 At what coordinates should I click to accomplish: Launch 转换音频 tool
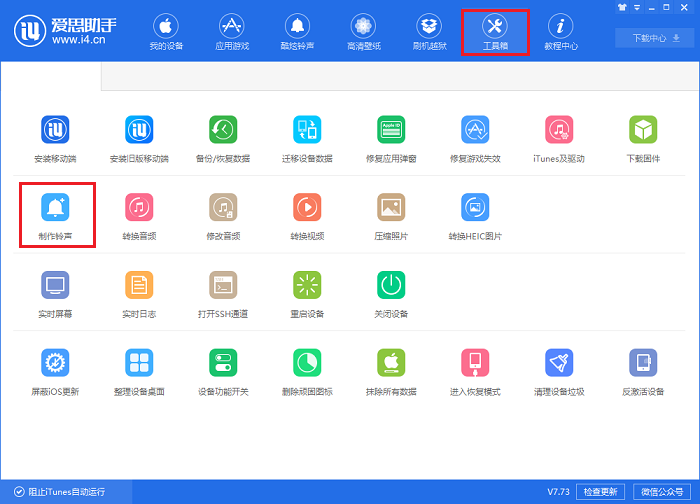point(139,217)
